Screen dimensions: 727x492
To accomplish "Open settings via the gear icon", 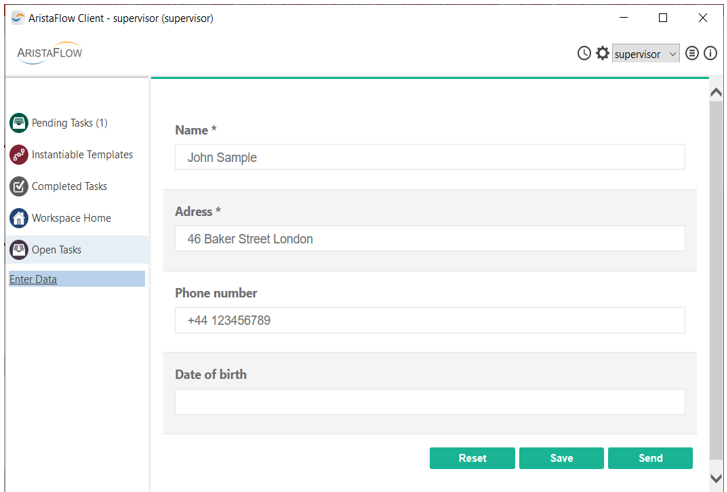I will point(602,53).
